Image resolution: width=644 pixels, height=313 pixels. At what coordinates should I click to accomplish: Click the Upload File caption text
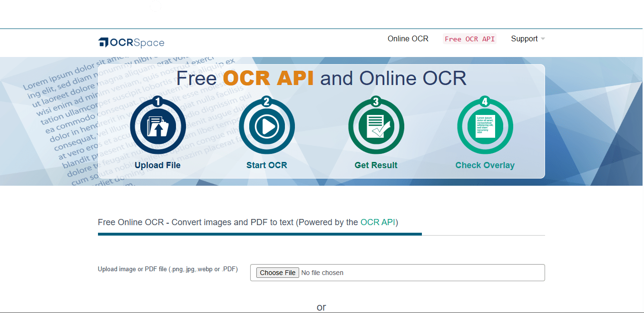click(157, 165)
